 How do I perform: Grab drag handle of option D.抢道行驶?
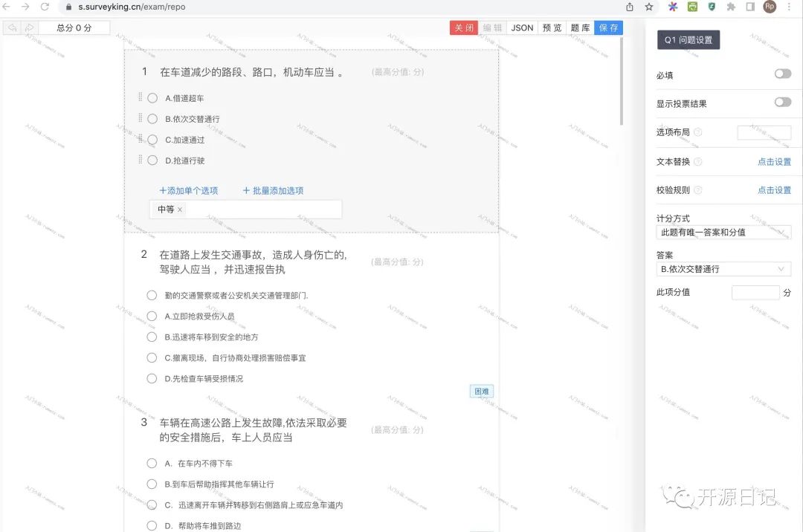141,160
